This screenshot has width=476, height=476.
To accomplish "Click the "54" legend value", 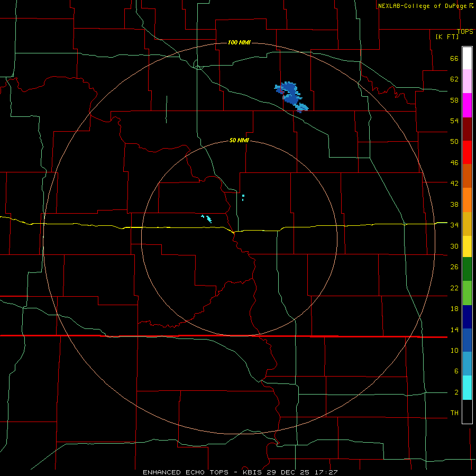I will click(454, 121).
